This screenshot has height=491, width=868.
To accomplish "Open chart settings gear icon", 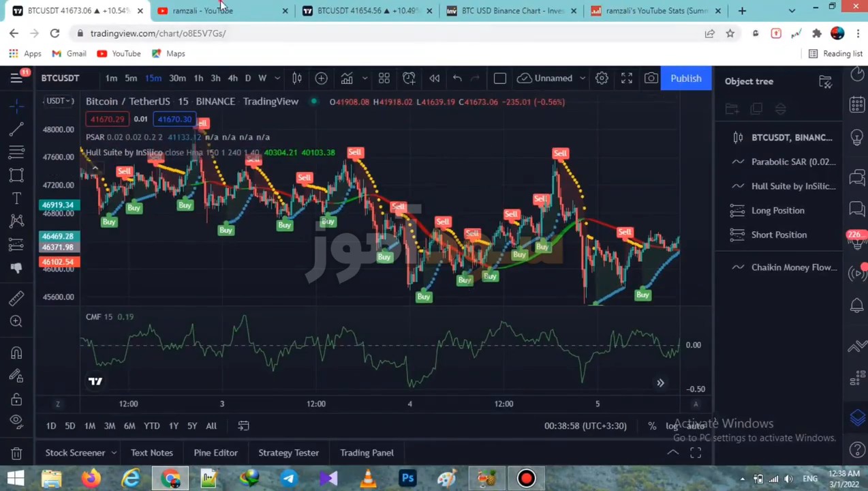I will pyautogui.click(x=602, y=78).
